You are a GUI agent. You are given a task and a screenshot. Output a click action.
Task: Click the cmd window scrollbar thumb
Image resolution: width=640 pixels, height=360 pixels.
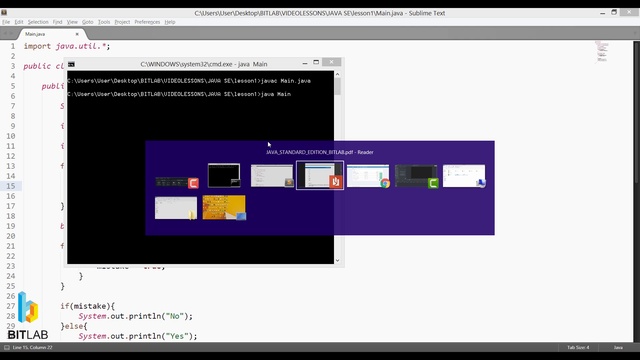338,86
